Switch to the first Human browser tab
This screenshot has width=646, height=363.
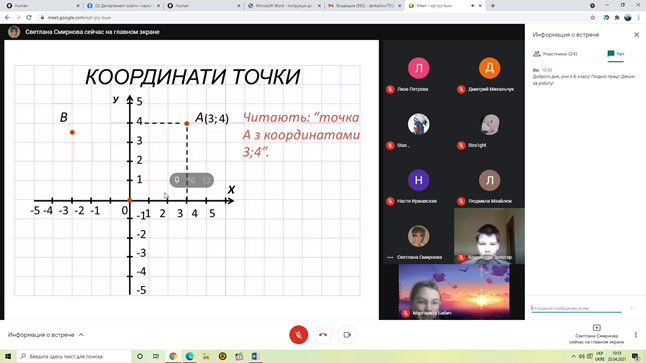point(43,6)
